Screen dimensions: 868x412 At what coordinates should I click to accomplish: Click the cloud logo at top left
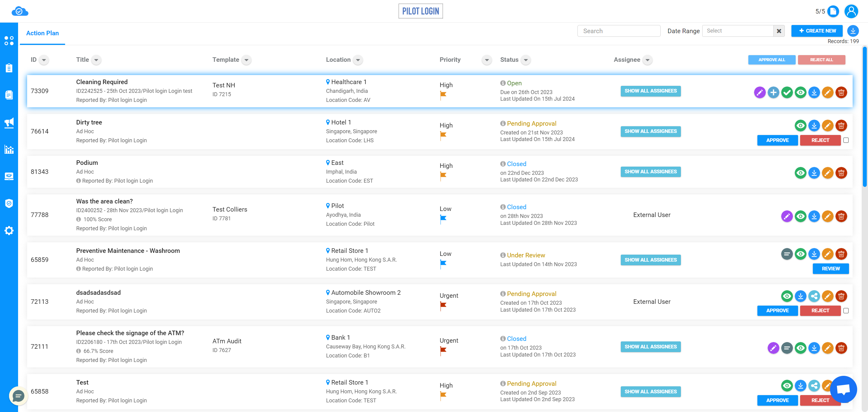[x=20, y=11]
